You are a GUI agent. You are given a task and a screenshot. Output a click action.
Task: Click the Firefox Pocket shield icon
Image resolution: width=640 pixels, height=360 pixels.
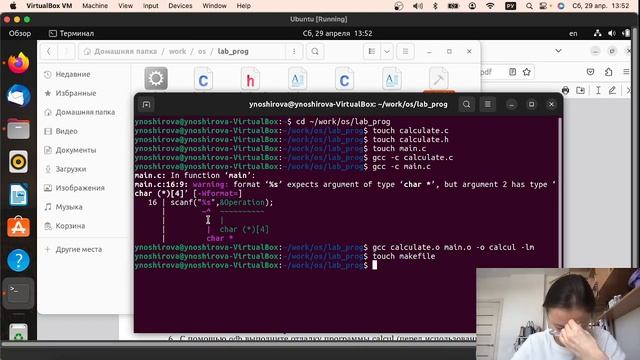point(590,72)
